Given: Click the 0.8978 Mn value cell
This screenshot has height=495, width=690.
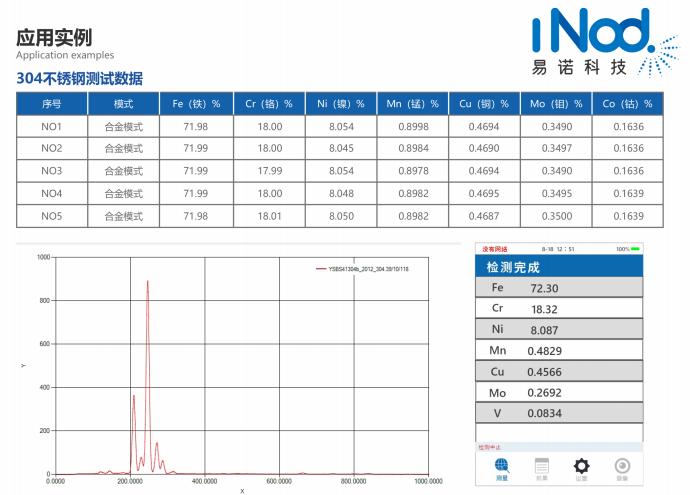Looking at the screenshot, I should [413, 171].
